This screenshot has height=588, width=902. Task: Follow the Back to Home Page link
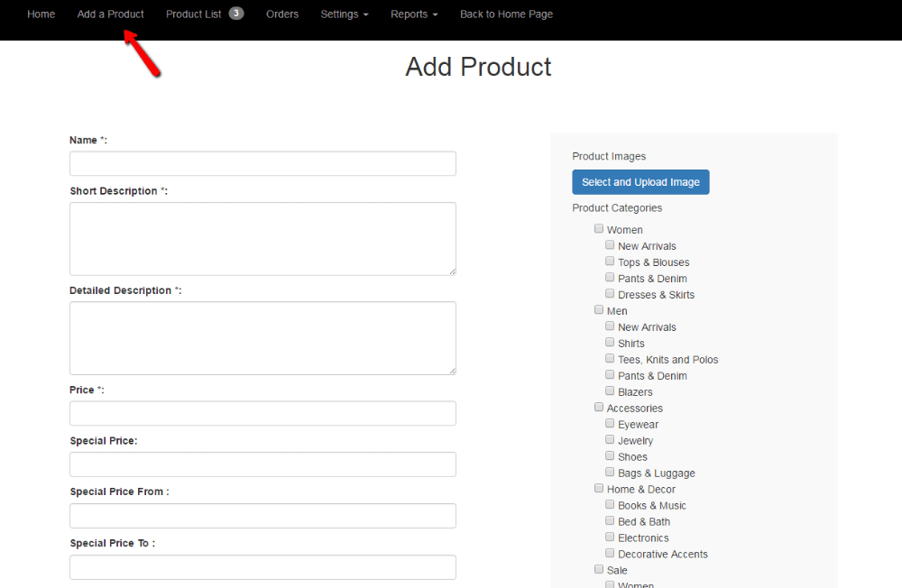tap(506, 14)
